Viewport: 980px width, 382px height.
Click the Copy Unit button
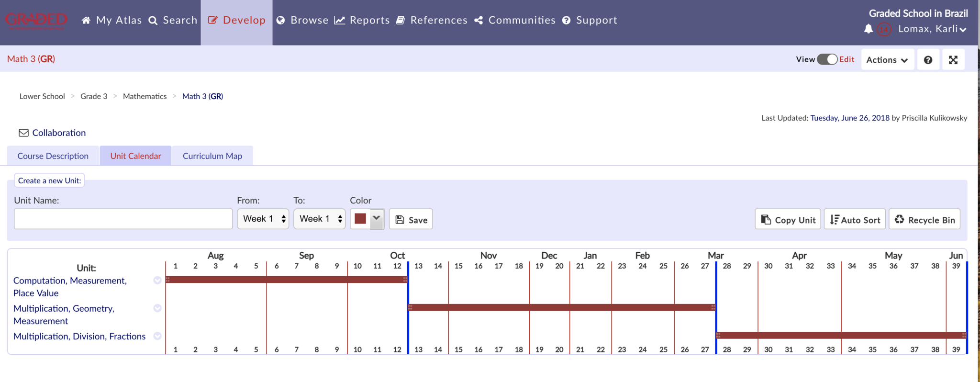click(788, 220)
